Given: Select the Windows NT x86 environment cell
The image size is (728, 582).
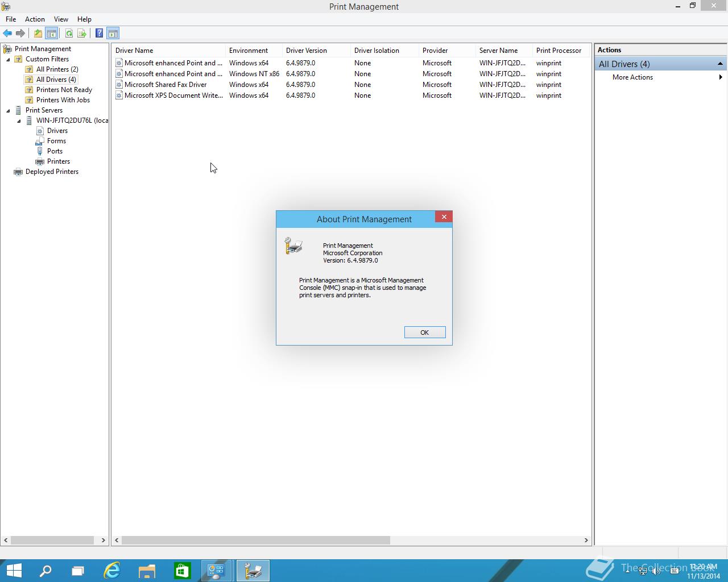Looking at the screenshot, I should 254,74.
